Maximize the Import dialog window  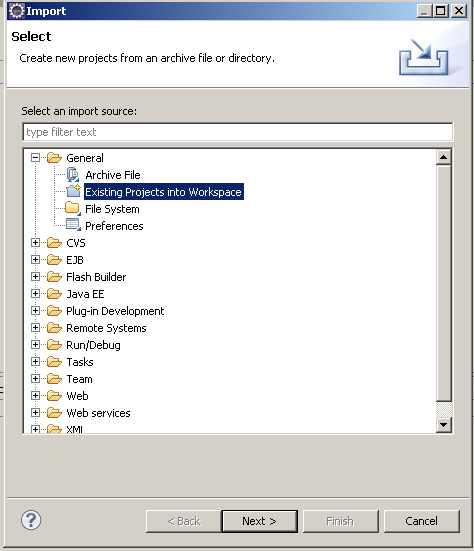point(441,11)
